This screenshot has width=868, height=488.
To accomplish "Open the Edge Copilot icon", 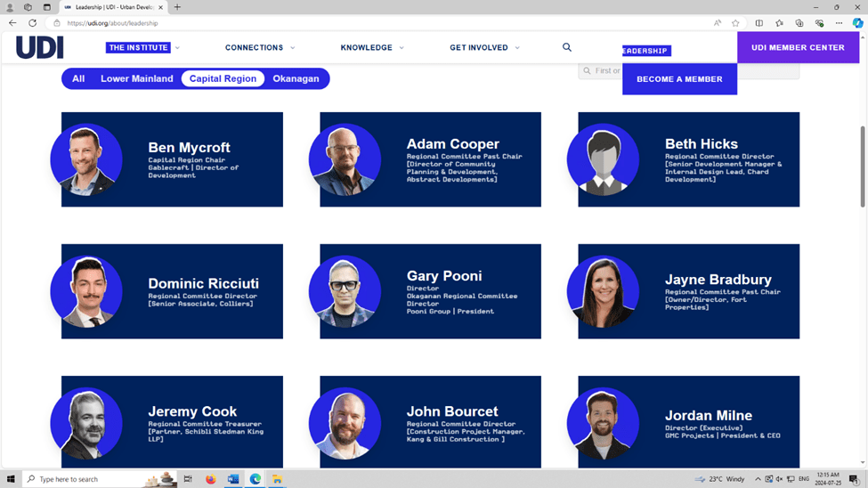I will click(x=857, y=23).
